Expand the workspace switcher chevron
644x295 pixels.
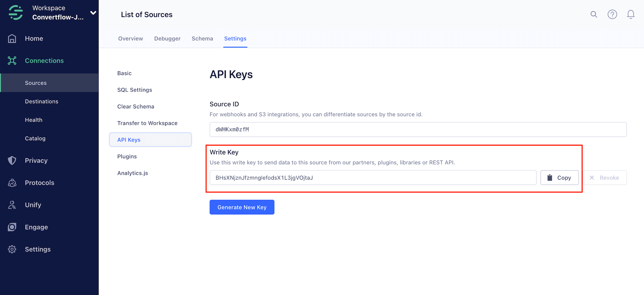(93, 13)
